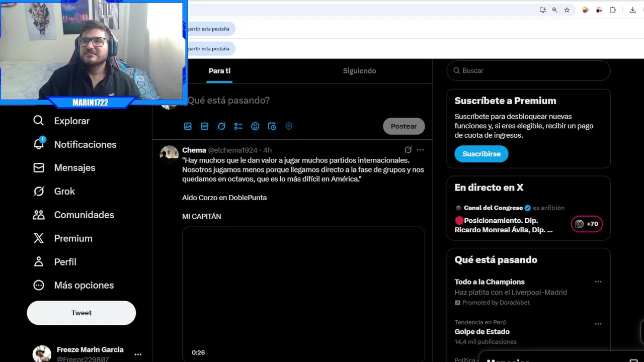Switch to the Siguiendo tab
This screenshot has height=362, width=644.
[x=359, y=71]
